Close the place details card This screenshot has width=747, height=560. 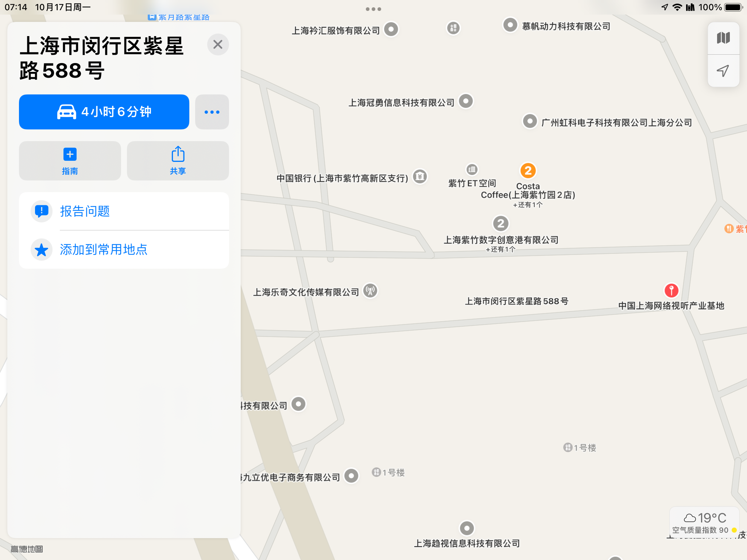click(x=218, y=44)
